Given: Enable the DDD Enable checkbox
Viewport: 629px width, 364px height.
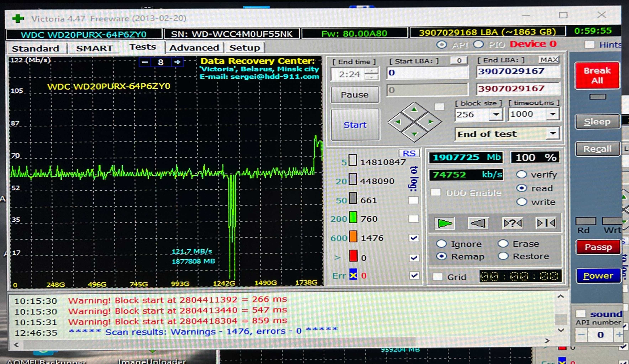Looking at the screenshot, I should [436, 192].
